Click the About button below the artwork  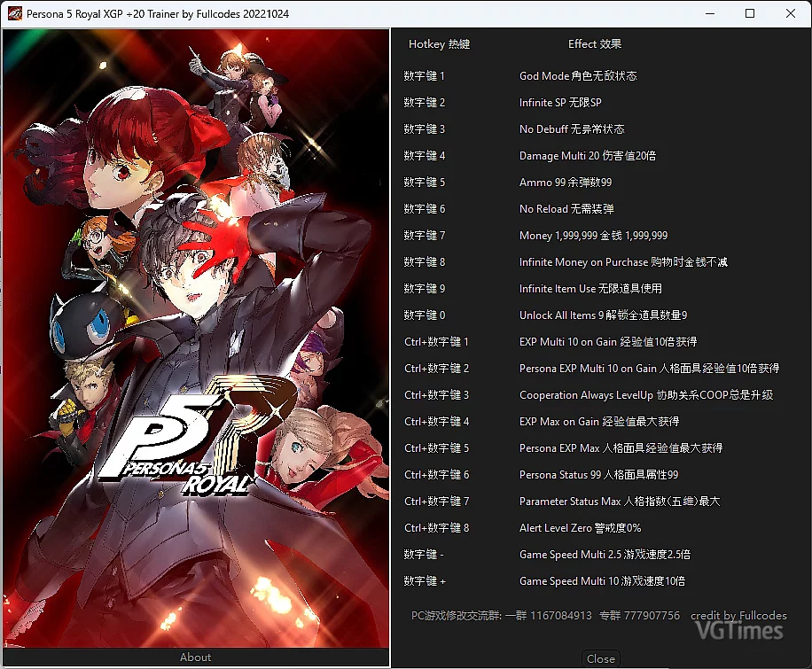[195, 657]
